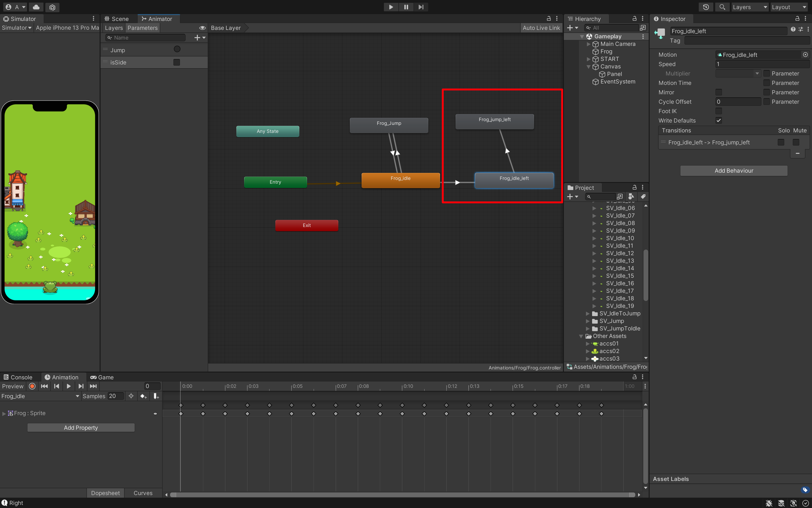Switch to the Curves view
The height and width of the screenshot is (508, 812).
143,493
